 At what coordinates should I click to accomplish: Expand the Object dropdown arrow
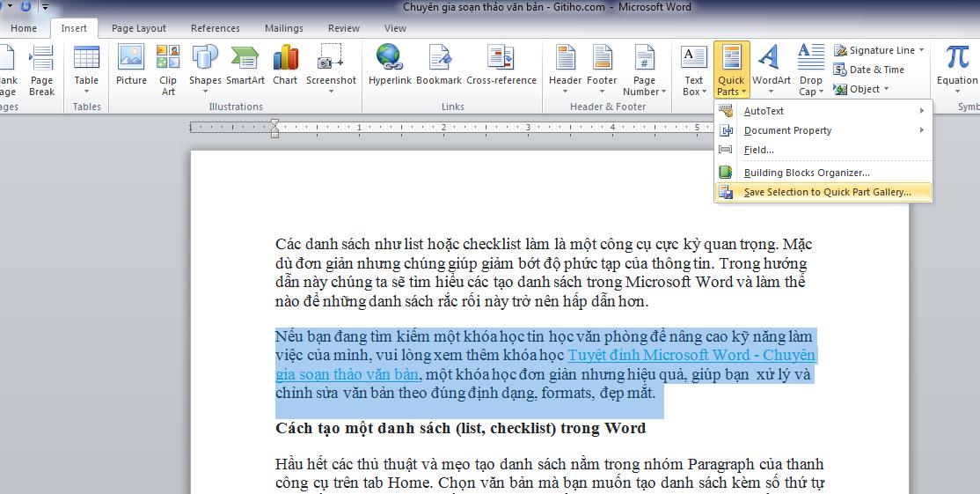pos(886,89)
